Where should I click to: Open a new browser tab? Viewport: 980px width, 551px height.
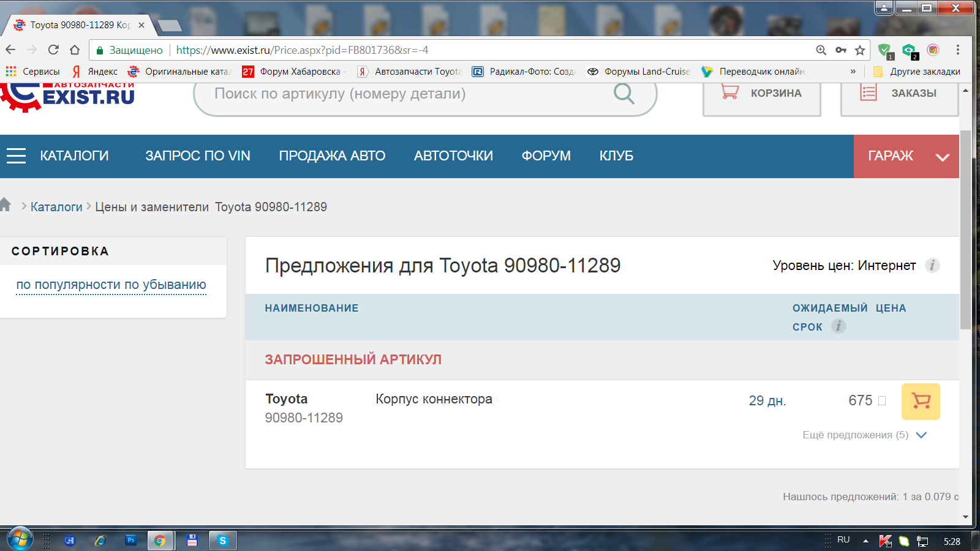click(169, 26)
